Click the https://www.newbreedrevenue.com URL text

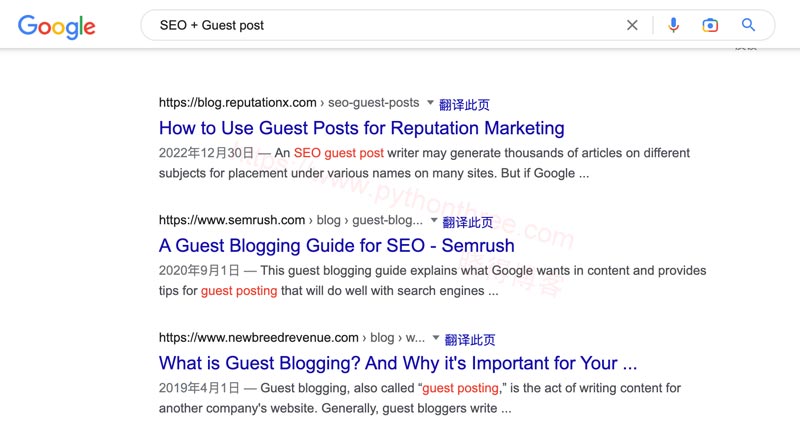(258, 339)
